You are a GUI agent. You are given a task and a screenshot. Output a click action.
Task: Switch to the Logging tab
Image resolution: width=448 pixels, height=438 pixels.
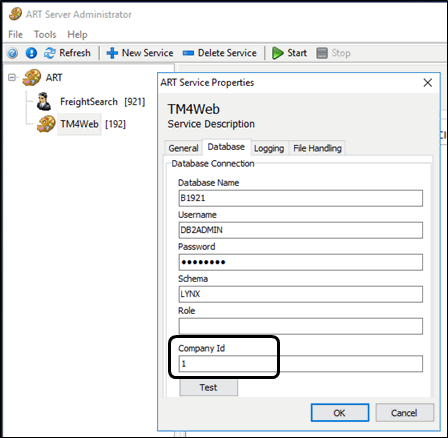pyautogui.click(x=269, y=148)
